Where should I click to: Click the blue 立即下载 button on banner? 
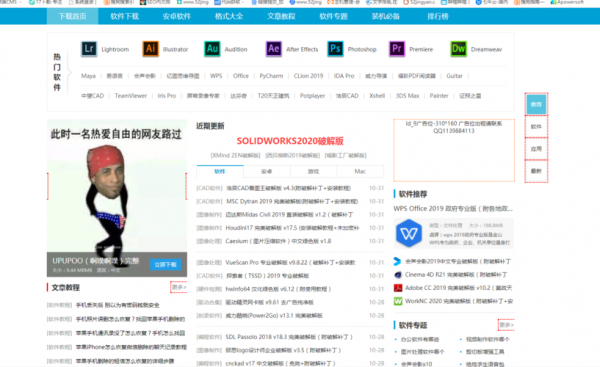pyautogui.click(x=166, y=264)
